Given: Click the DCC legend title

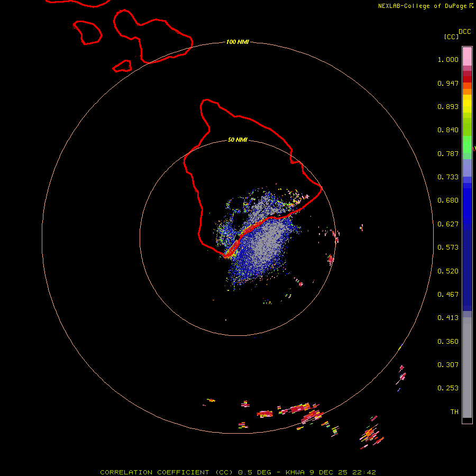Looking at the screenshot, I should pos(464,32).
